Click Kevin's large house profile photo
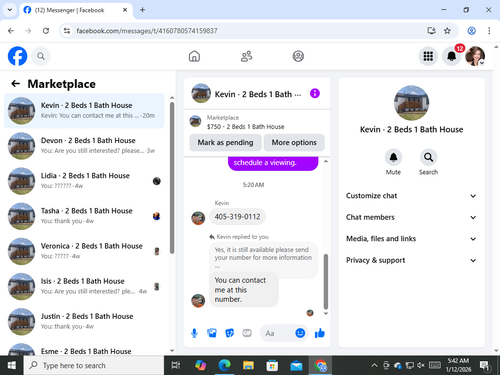 (411, 103)
